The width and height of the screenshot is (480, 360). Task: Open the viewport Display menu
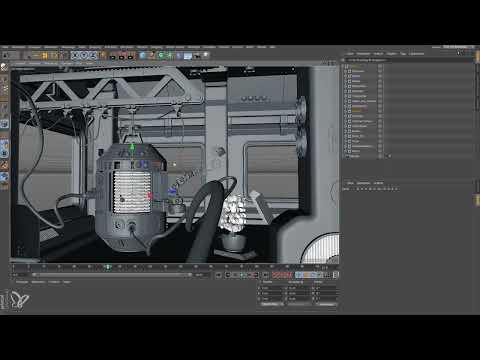pos(51,63)
